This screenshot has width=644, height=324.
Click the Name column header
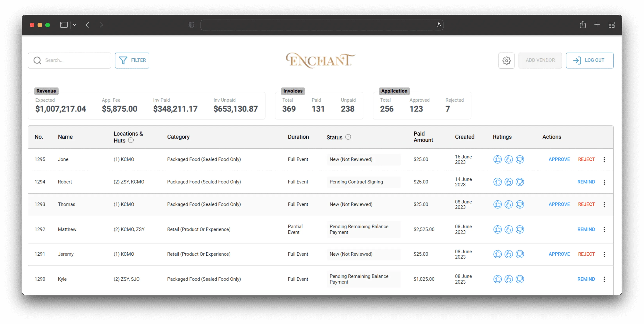(x=65, y=137)
